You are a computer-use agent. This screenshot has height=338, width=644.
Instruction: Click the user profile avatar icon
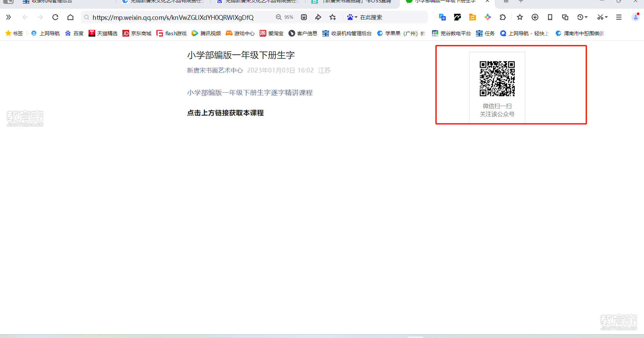click(x=636, y=17)
